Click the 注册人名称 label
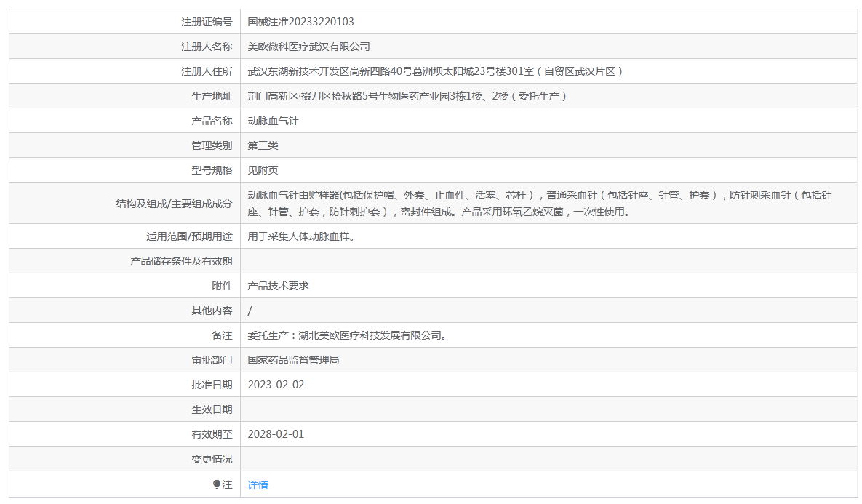Image resolution: width=862 pixels, height=504 pixels. [207, 47]
